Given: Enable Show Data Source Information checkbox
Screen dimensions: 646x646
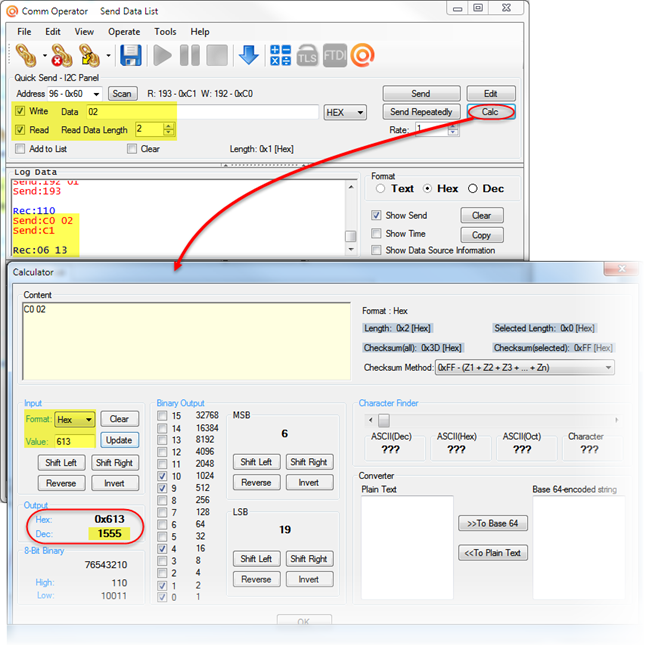Looking at the screenshot, I should (376, 250).
